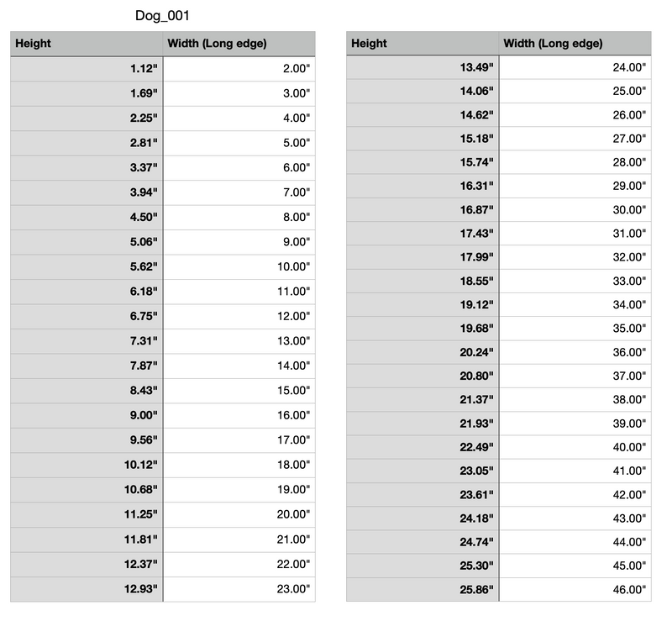Click the left table's Width (Long edge) header
This screenshot has width=672, height=621.
tap(239, 44)
